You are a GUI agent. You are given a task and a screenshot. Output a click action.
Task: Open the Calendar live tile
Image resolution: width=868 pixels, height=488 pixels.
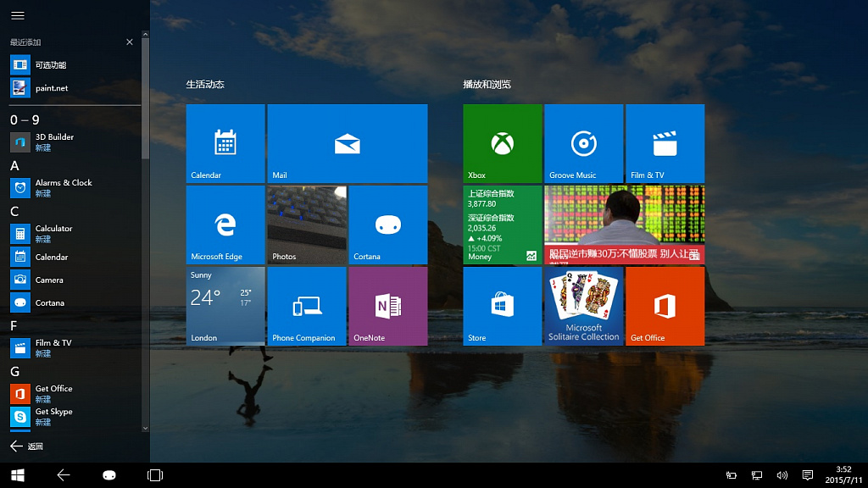tap(225, 143)
